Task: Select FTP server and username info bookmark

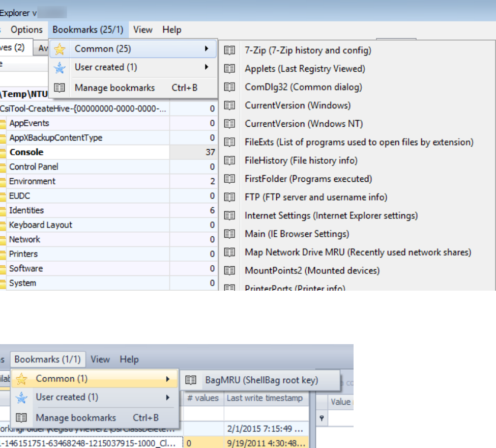Action: coord(316,197)
